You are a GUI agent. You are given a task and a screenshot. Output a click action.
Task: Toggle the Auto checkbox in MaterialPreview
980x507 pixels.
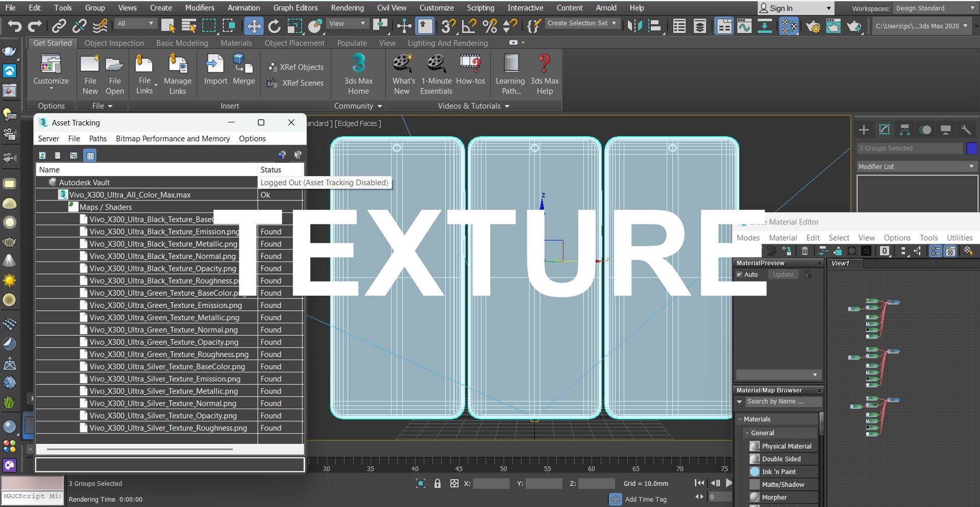[x=739, y=274]
